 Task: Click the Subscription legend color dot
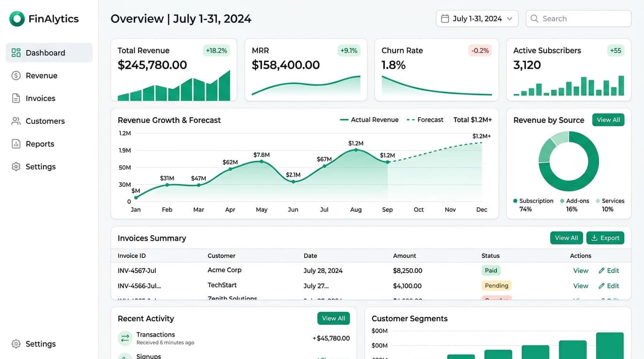tap(515, 201)
